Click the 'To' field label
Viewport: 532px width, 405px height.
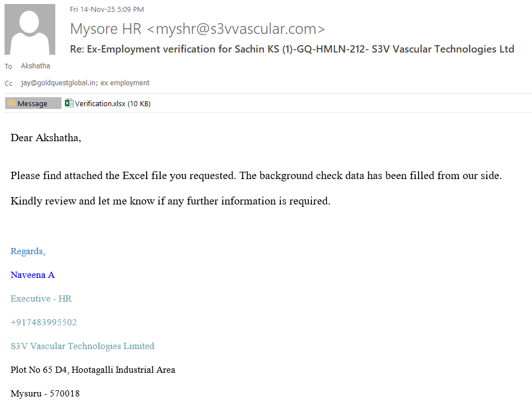click(x=8, y=67)
